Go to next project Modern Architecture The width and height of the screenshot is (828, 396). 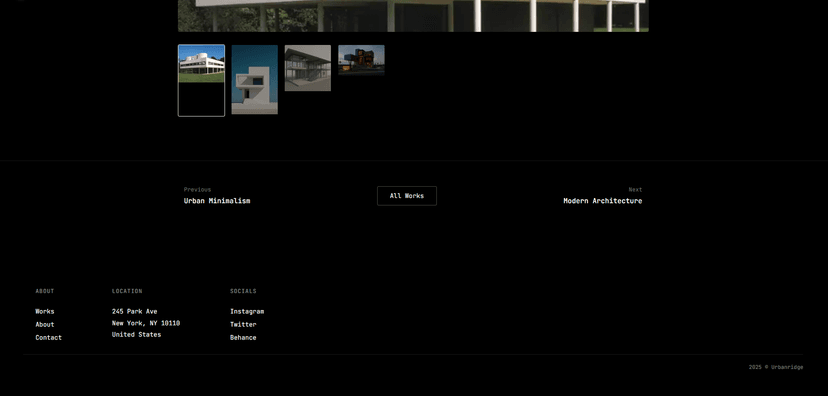tap(603, 201)
